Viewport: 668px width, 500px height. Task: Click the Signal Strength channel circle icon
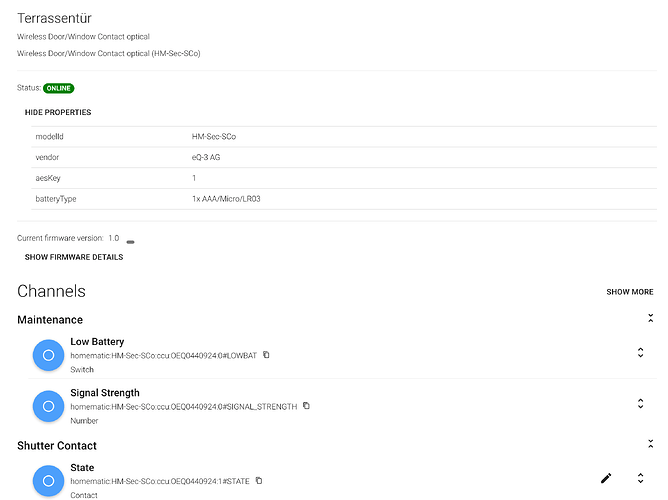[48, 406]
